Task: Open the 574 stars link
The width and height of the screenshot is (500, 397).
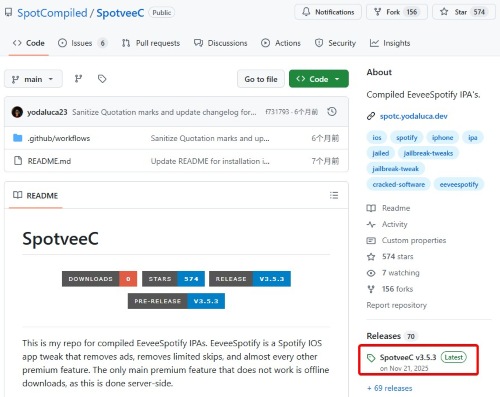Action: pyautogui.click(x=390, y=257)
